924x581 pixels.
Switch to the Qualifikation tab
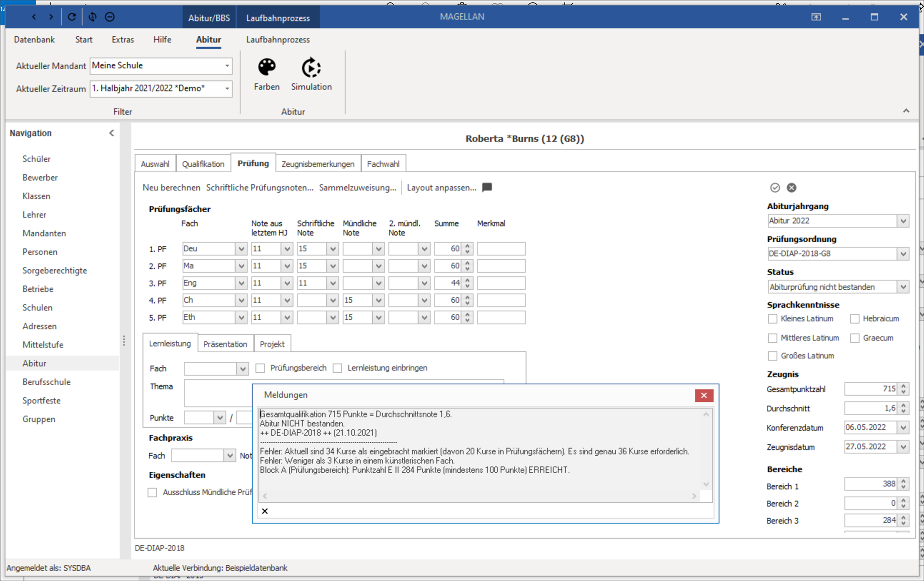[203, 163]
